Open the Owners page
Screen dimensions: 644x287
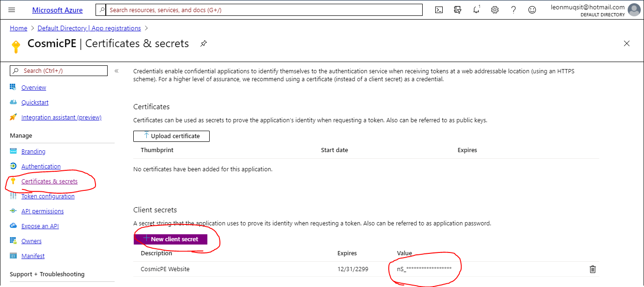[31, 241]
